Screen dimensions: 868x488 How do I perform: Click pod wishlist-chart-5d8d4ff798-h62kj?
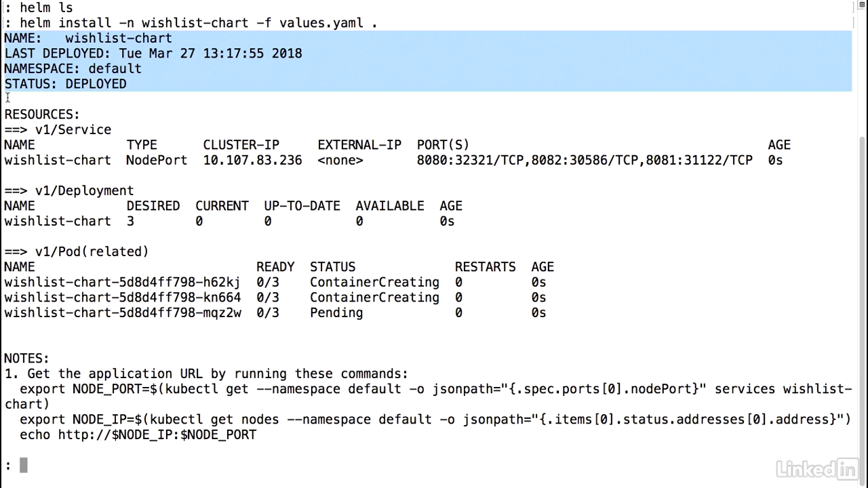click(x=122, y=283)
